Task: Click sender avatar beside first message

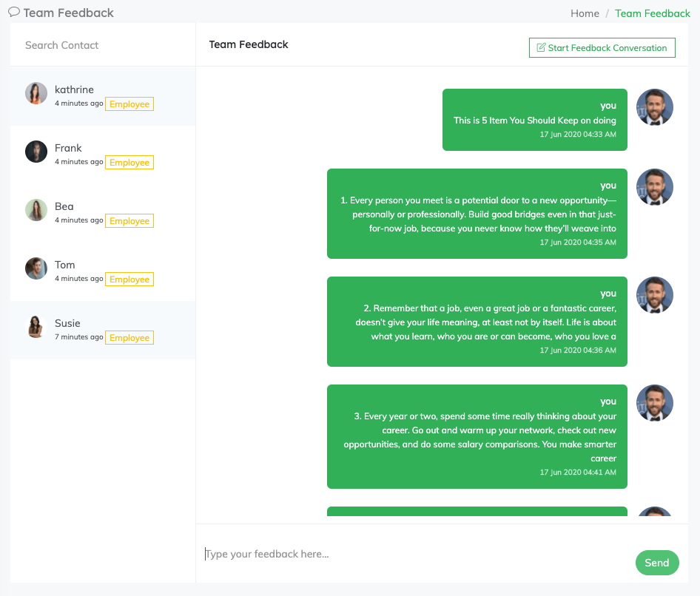Action: point(654,108)
